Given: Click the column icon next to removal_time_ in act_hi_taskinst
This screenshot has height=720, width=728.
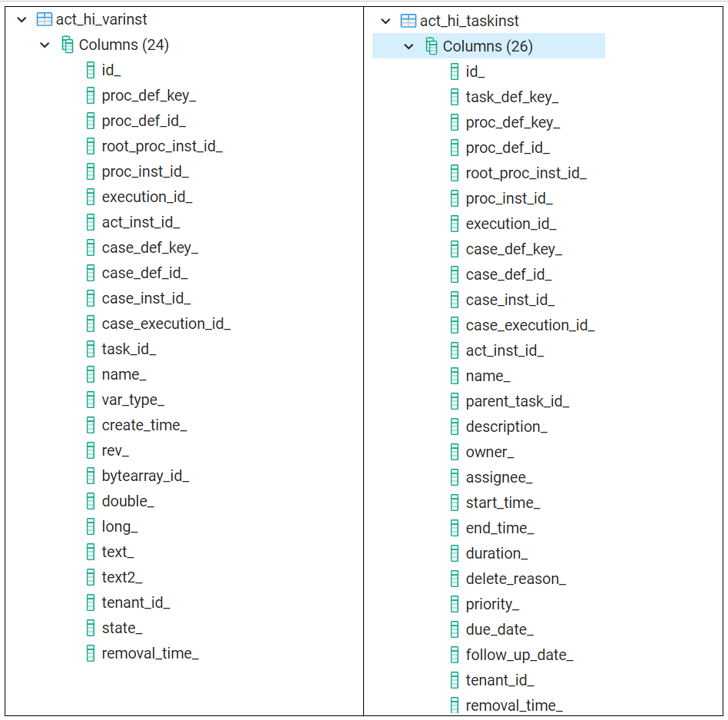Looking at the screenshot, I should (455, 705).
